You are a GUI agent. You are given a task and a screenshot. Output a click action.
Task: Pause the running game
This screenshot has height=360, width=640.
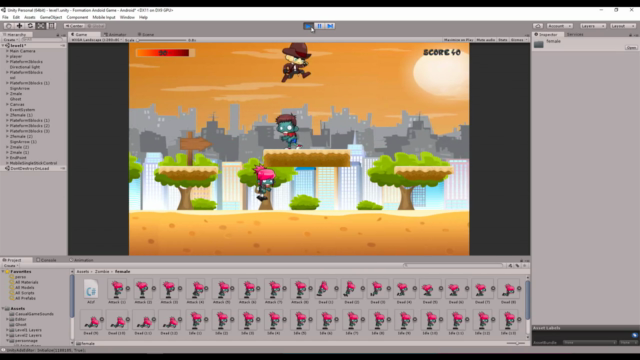click(320, 26)
